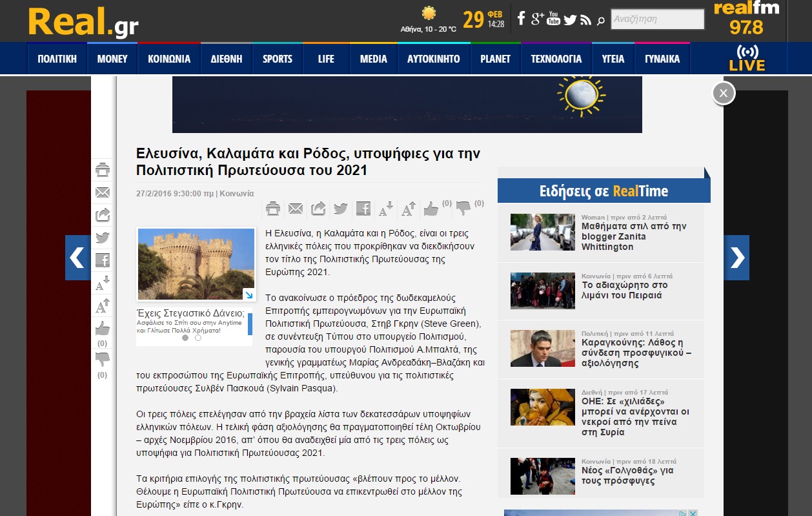
Task: Open Zanita Whittington style lessons story
Action: tap(634, 236)
